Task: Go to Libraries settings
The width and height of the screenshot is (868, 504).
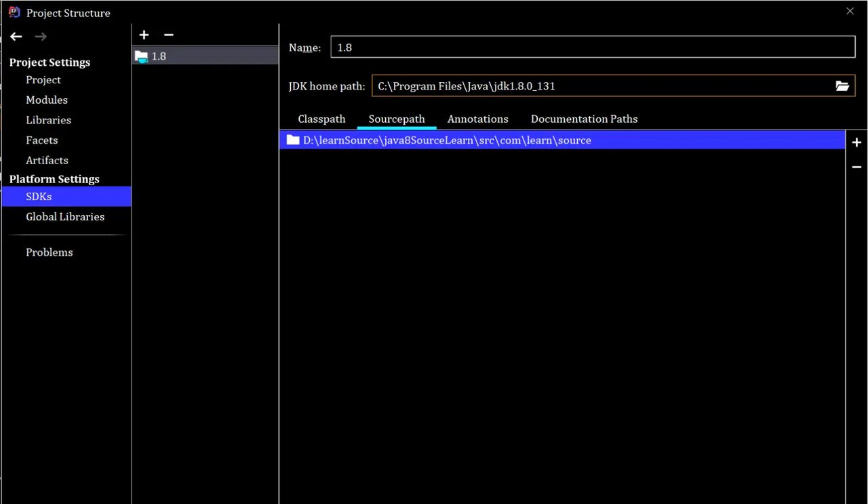Action: (48, 120)
